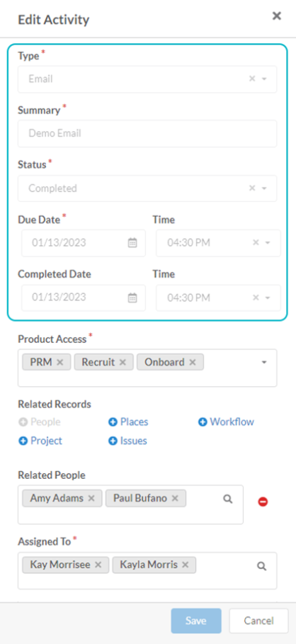
Task: Open the Due Date calendar picker icon
Action: point(132,243)
